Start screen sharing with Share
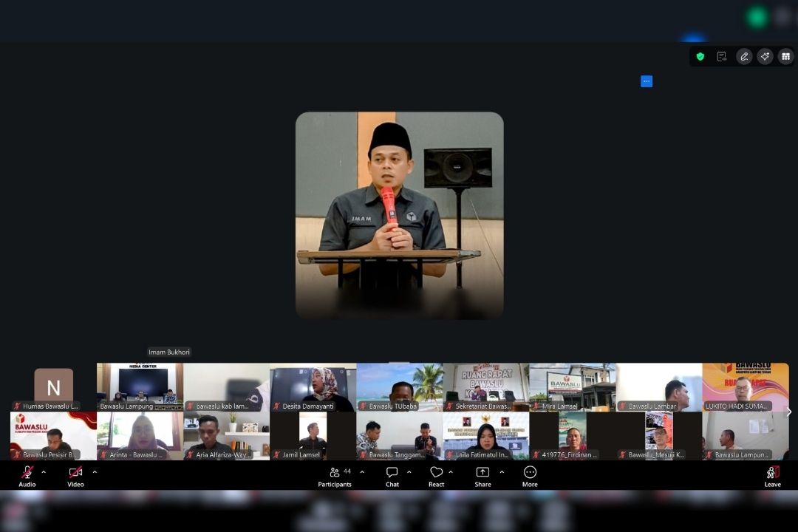Screen dimensions: 798x532 pos(482,477)
